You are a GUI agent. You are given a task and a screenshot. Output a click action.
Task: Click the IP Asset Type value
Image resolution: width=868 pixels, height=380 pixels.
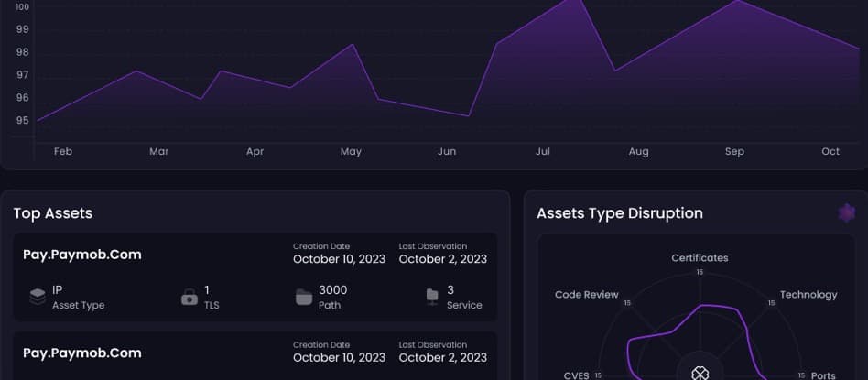[58, 290]
